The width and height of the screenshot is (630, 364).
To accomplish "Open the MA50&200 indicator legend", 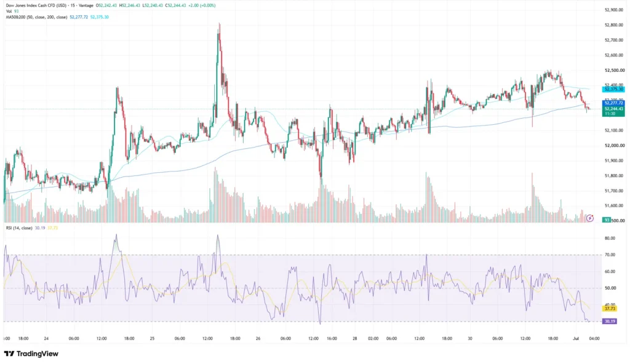I will (36, 17).
